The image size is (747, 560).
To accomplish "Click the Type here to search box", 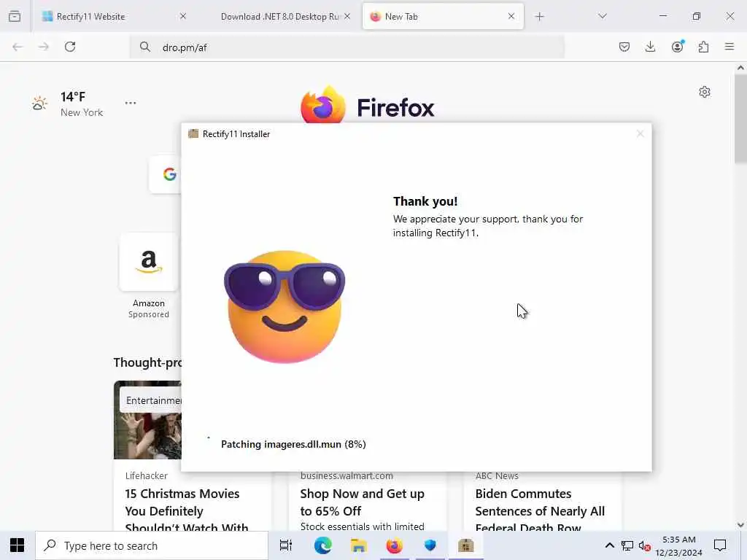I will 152,545.
